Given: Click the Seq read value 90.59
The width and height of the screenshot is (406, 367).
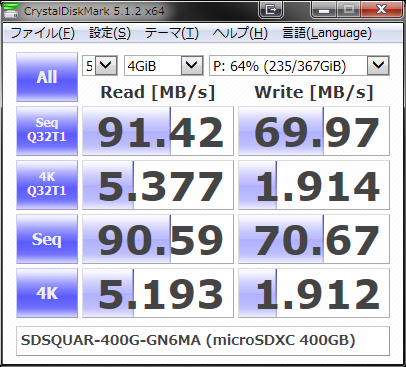Looking at the screenshot, I should (x=158, y=239).
